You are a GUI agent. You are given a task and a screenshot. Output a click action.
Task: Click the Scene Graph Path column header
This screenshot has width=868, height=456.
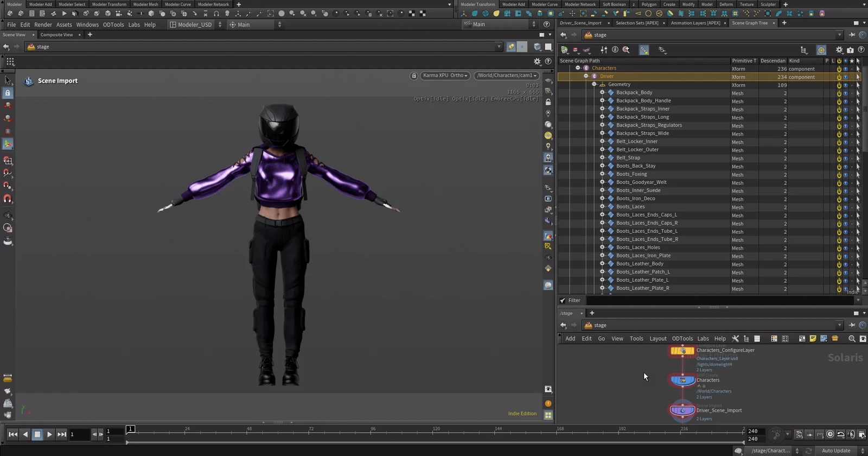644,61
